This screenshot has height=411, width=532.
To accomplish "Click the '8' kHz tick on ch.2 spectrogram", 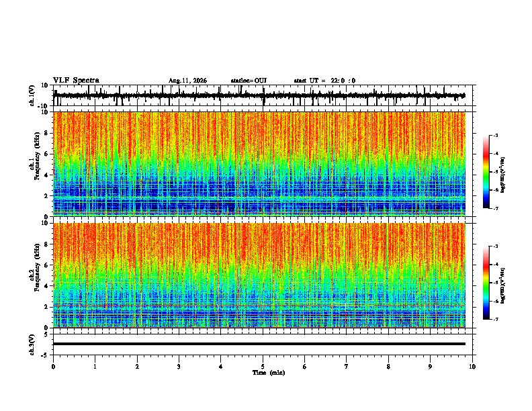I will 46,244.
